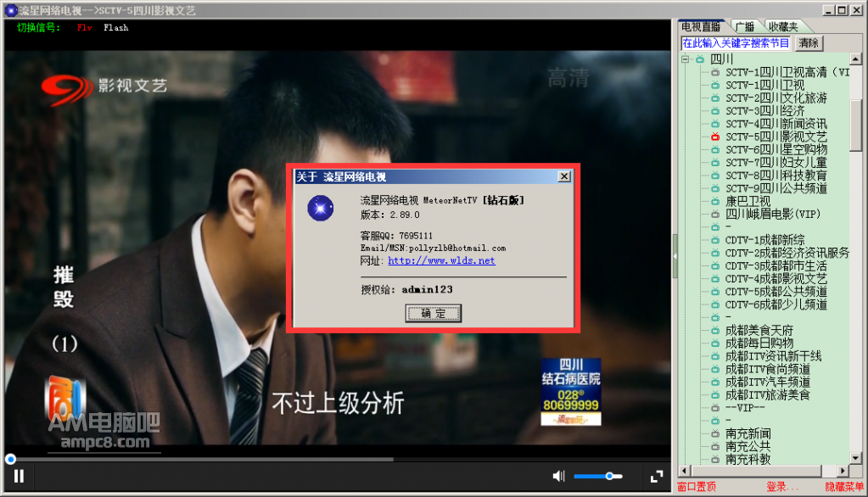Close the About 流星网络电视 dialog
The width and height of the screenshot is (868, 497).
[564, 176]
